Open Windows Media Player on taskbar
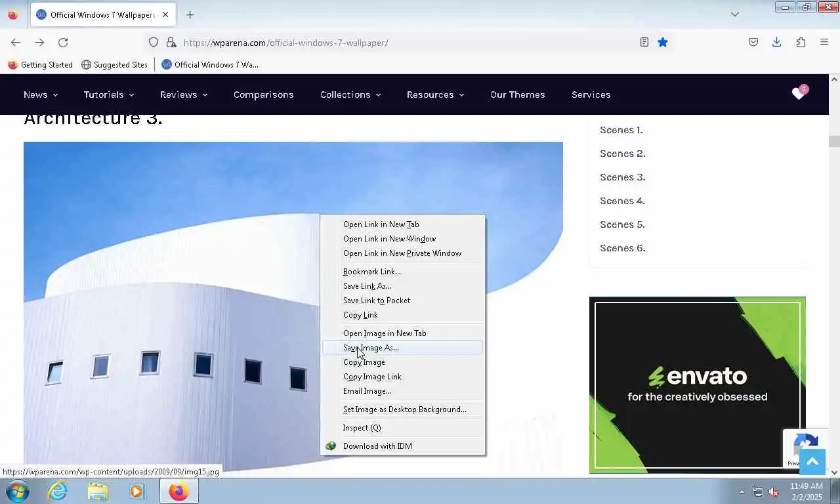Image resolution: width=840 pixels, height=504 pixels. [x=137, y=491]
